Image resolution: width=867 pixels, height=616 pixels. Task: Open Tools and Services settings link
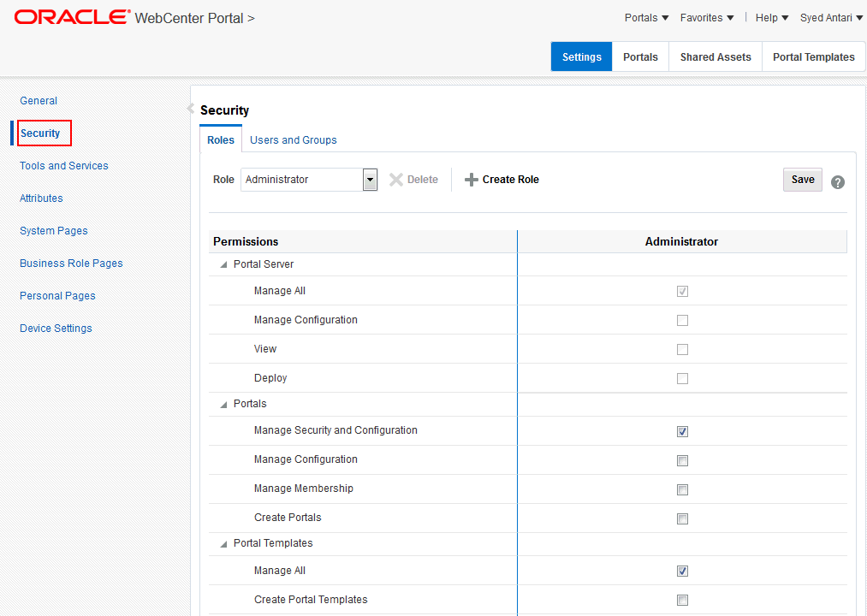pos(64,166)
